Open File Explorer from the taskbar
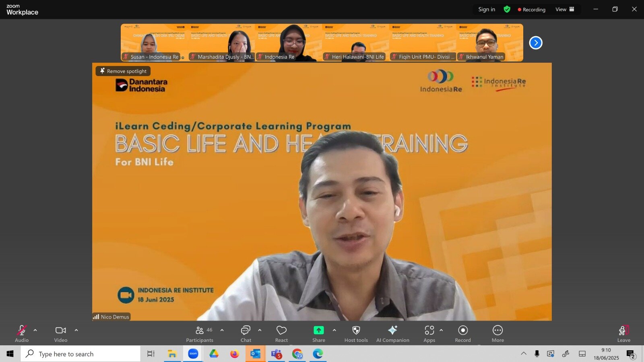The height and width of the screenshot is (362, 644). point(172,354)
